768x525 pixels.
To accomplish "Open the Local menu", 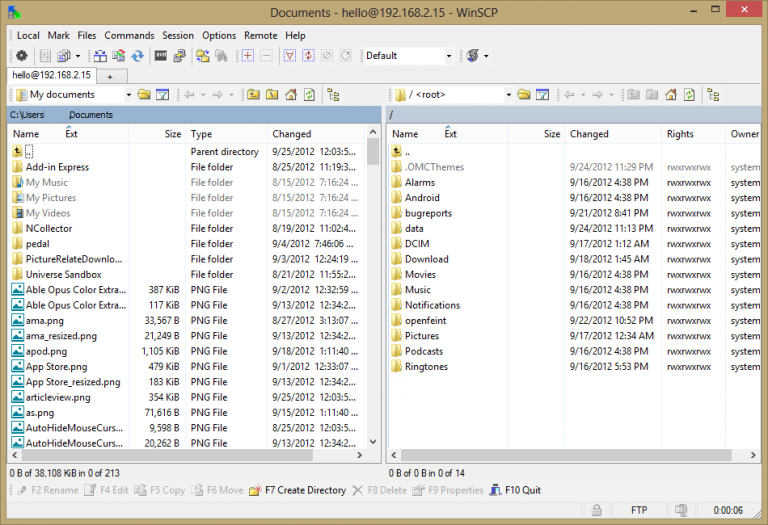I will (28, 35).
